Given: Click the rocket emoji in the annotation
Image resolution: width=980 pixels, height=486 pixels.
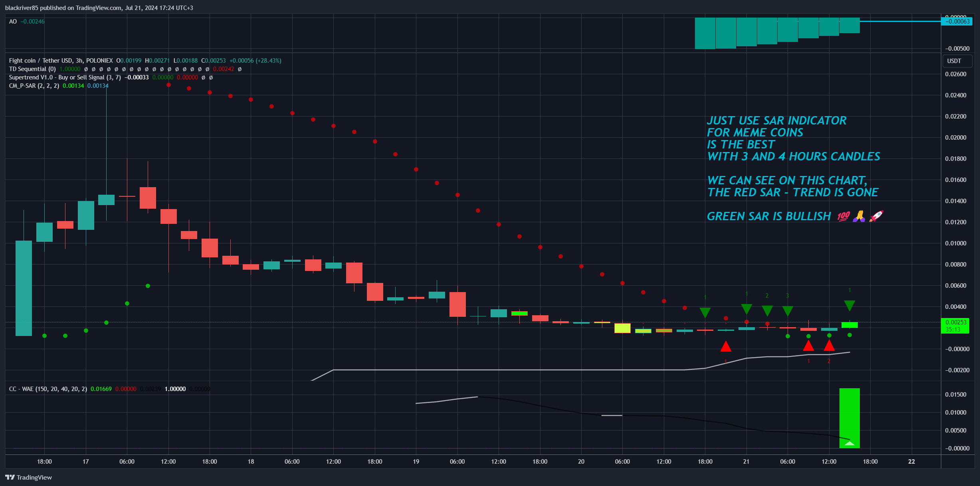Looking at the screenshot, I should tap(876, 216).
